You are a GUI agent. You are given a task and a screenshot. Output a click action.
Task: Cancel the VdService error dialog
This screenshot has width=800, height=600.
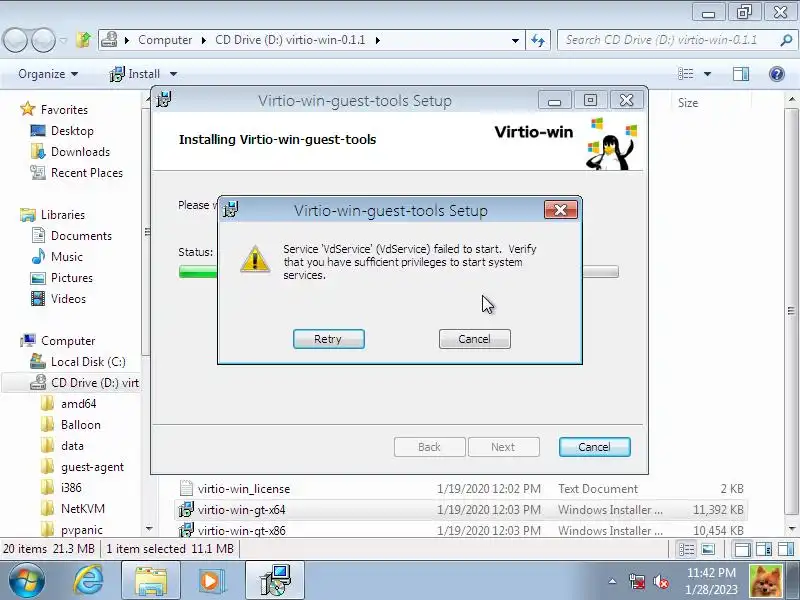point(474,339)
